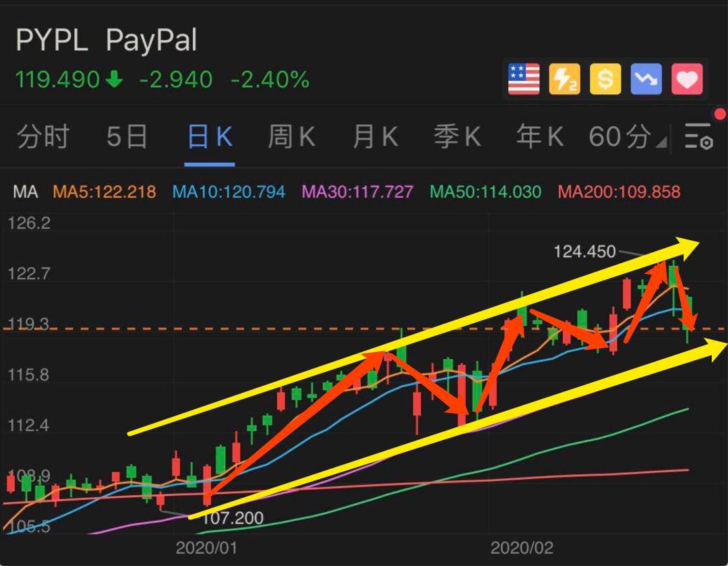728x566 pixels.
Task: Tap the 112.4 price axis label
Action: click(x=28, y=425)
